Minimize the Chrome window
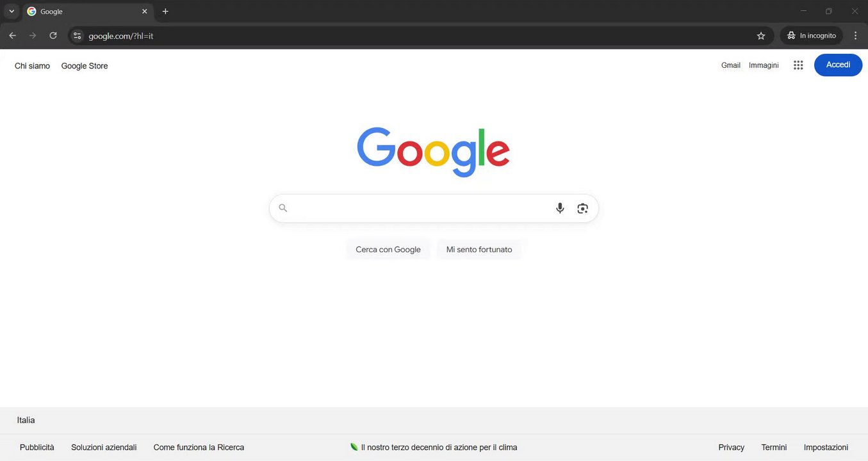The image size is (868, 461). [x=803, y=11]
